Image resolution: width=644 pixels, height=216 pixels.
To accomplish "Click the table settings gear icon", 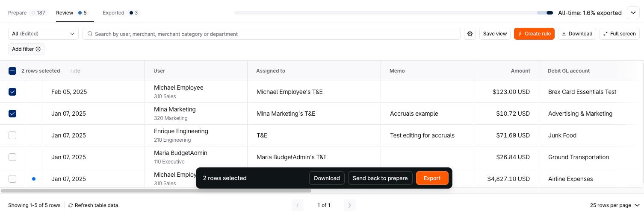I will point(470,34).
